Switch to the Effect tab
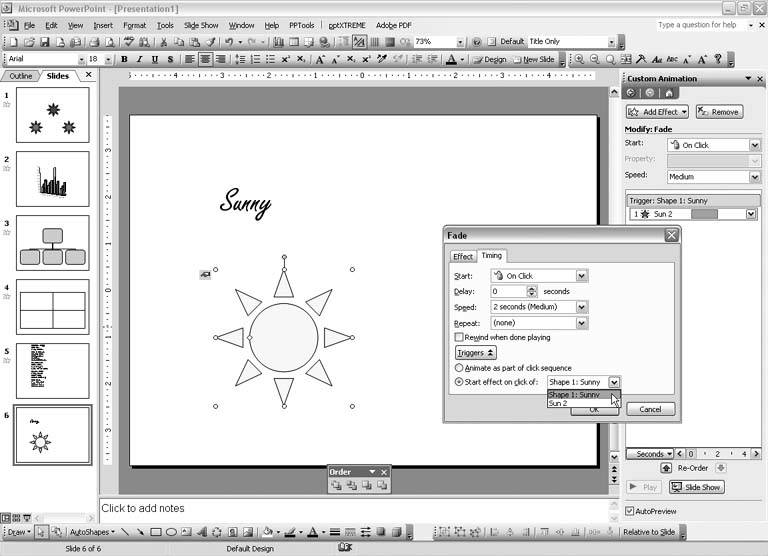This screenshot has width=768, height=556. [x=463, y=256]
